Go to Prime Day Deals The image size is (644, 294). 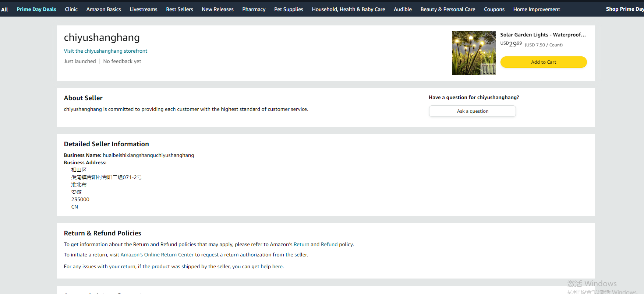[x=36, y=9]
